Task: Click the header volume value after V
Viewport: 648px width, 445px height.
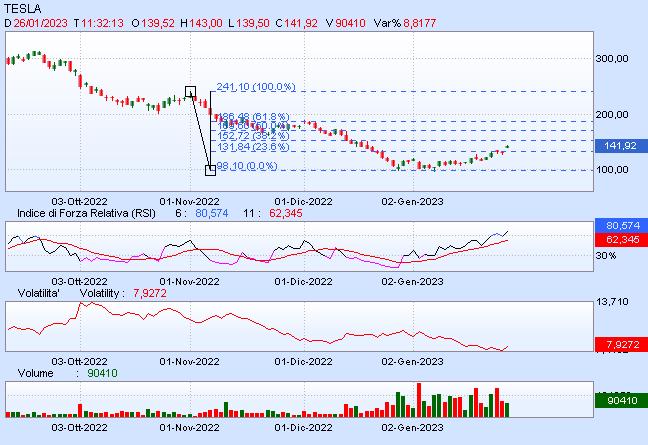Action: [350, 23]
